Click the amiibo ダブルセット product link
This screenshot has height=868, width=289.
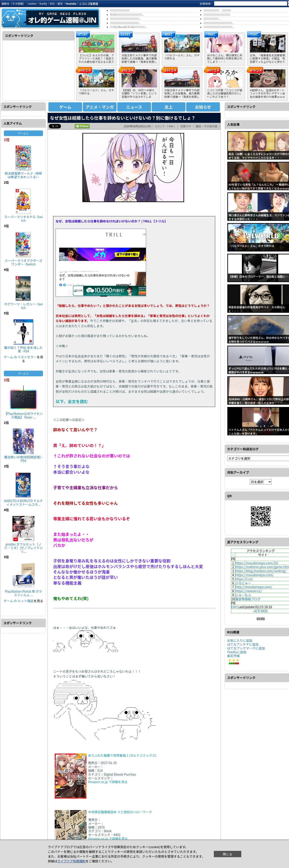tap(23, 548)
